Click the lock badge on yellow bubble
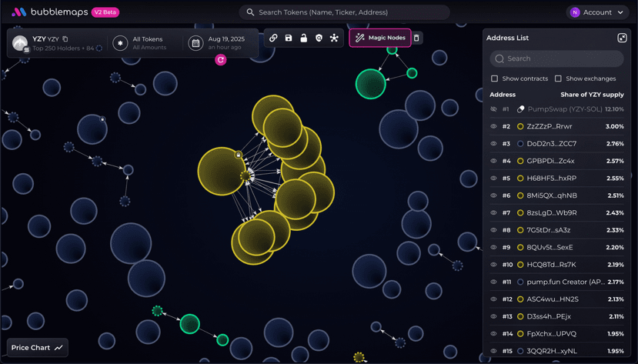Screen dimensions: 638x364 [239, 155]
